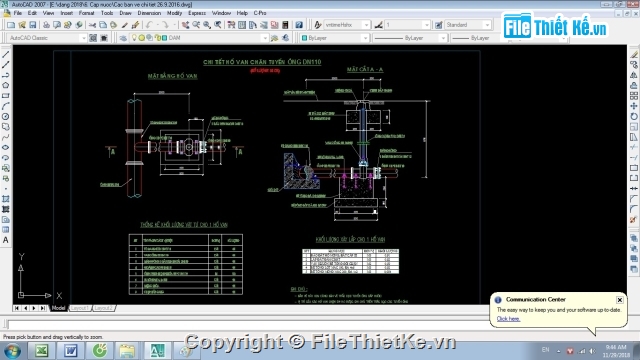Select the Mirror tool in Modify toolbar
This screenshot has width=640, height=360.
point(633,75)
